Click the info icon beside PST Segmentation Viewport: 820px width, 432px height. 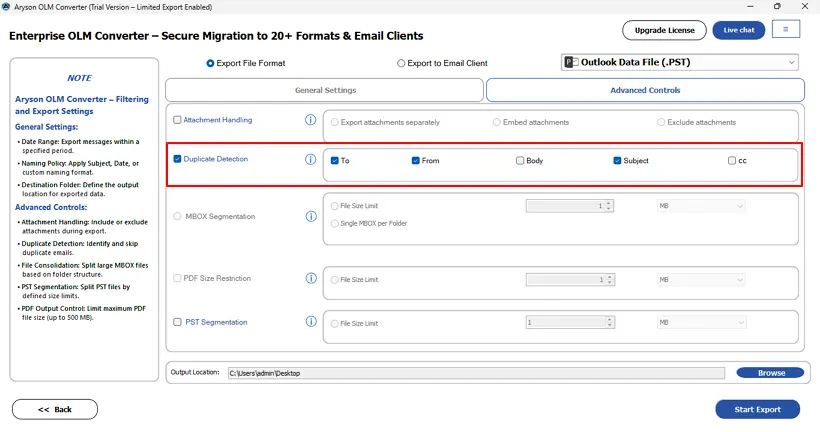coord(310,323)
